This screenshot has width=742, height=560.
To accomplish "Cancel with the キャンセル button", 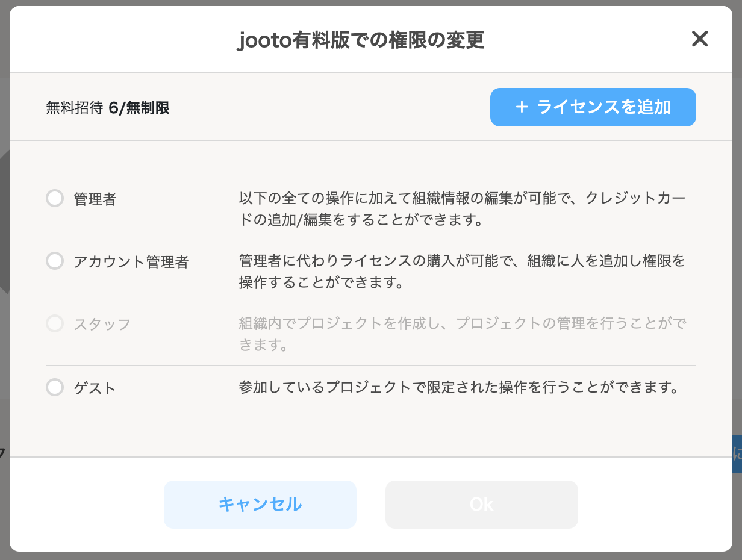I will (x=260, y=505).
